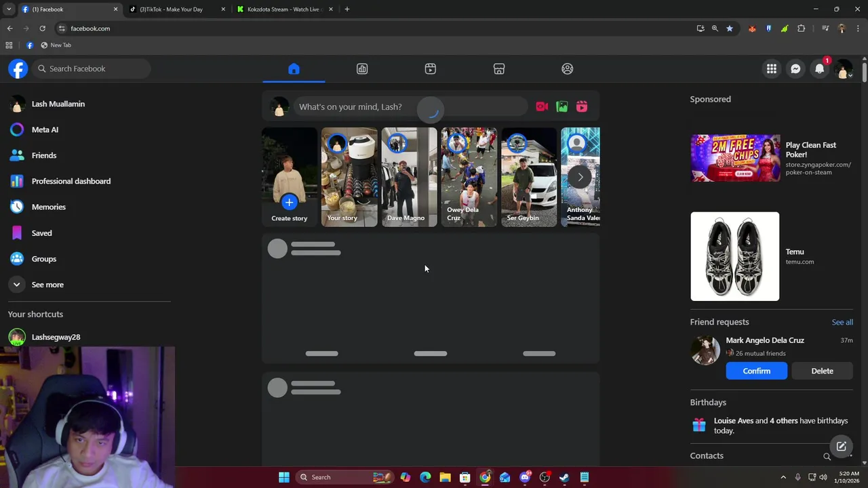Open the Extensions puzzle icon

(802, 28)
